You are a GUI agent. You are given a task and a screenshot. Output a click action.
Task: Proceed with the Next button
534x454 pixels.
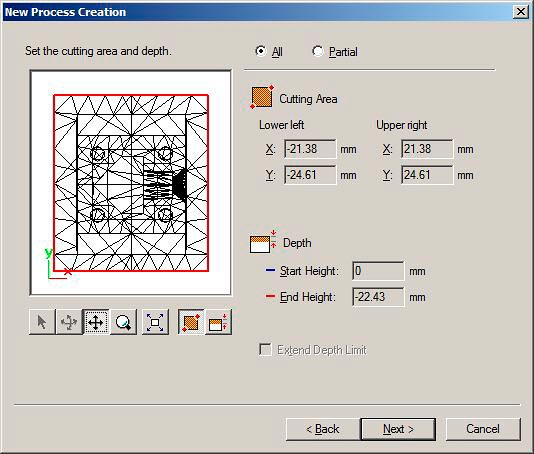tap(398, 429)
